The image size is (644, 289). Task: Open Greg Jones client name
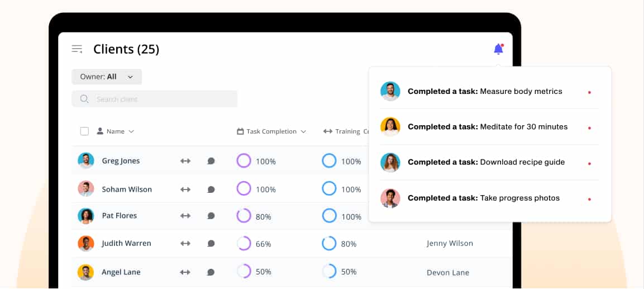[x=121, y=161]
